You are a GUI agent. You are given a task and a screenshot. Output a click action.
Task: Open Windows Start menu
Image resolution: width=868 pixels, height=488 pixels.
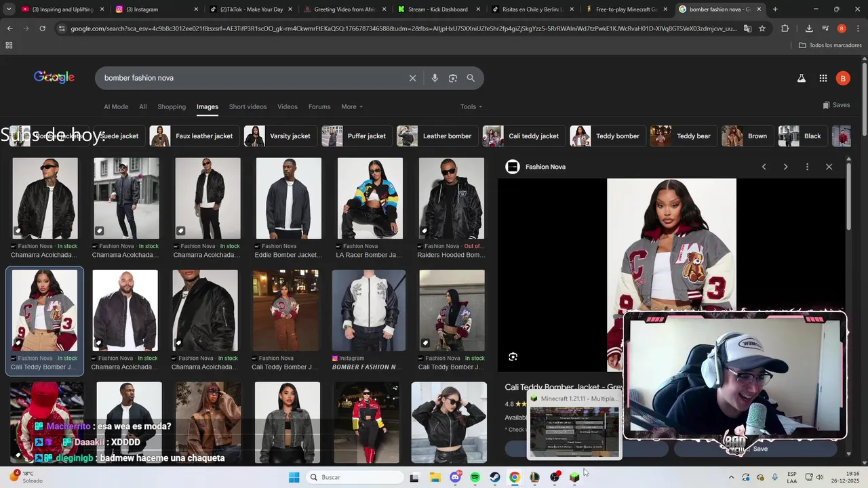294,477
